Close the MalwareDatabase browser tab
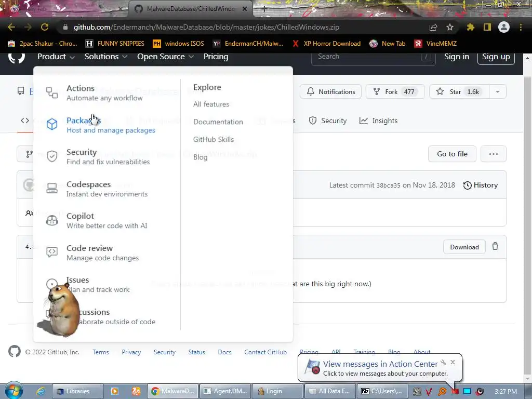The image size is (532, 399). click(x=245, y=9)
